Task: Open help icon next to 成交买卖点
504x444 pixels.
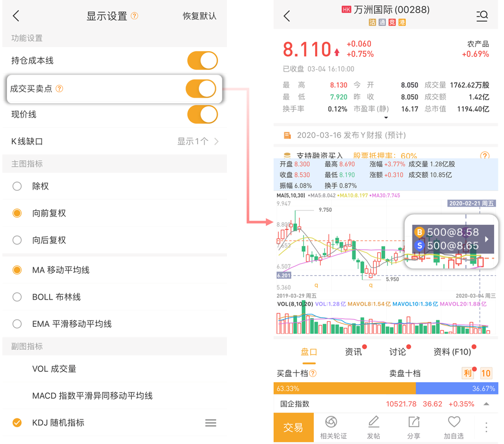Action: (60, 88)
